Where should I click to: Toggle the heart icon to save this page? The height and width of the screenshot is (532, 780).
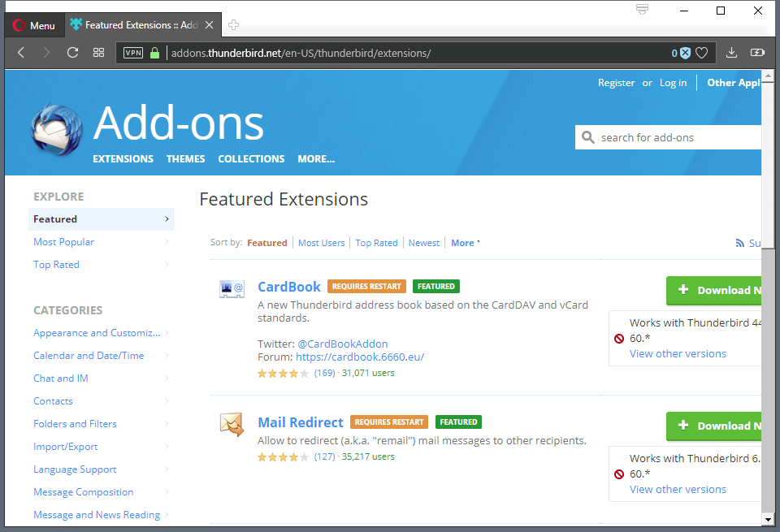[x=700, y=52]
